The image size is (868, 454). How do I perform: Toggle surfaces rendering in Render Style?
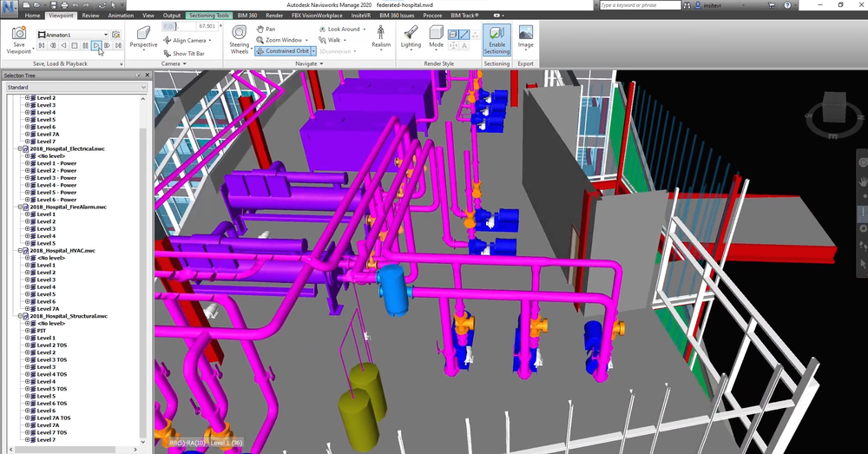coord(453,35)
